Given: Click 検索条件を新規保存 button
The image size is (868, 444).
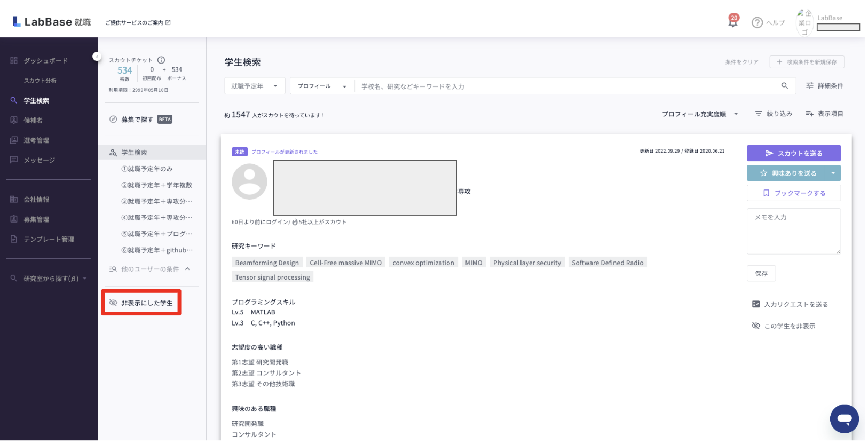Looking at the screenshot, I should pos(807,62).
